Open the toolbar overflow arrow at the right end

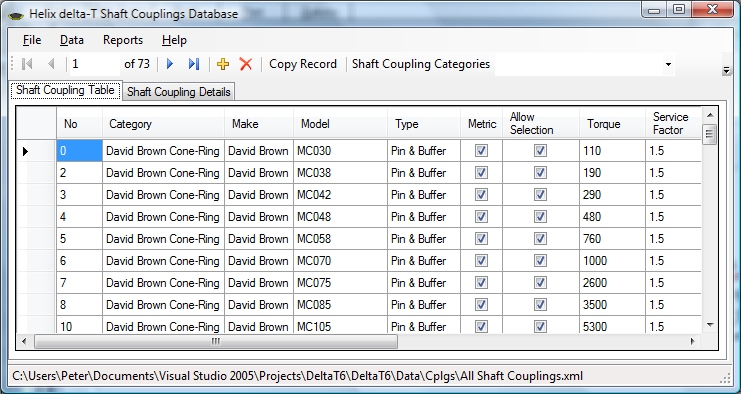tap(727, 70)
